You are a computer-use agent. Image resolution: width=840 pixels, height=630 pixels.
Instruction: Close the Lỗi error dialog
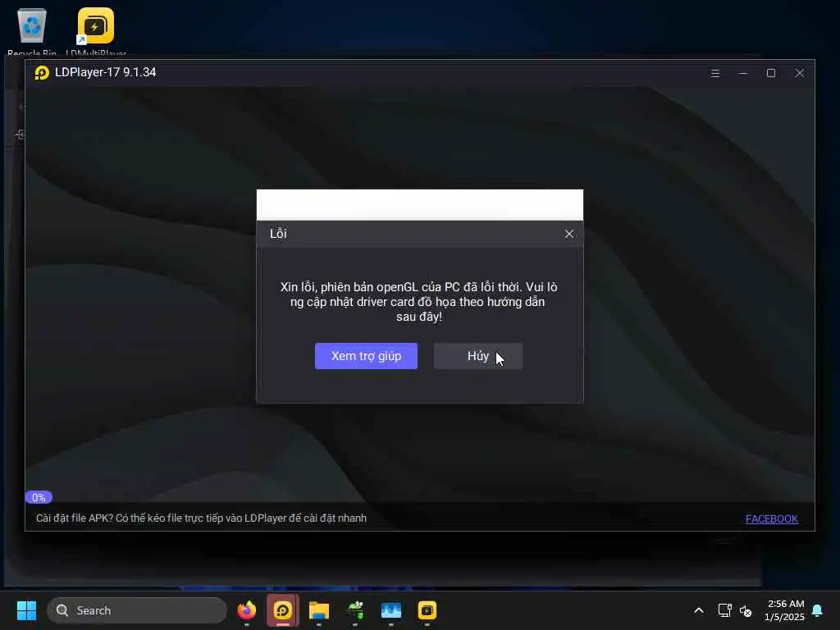pyautogui.click(x=569, y=234)
